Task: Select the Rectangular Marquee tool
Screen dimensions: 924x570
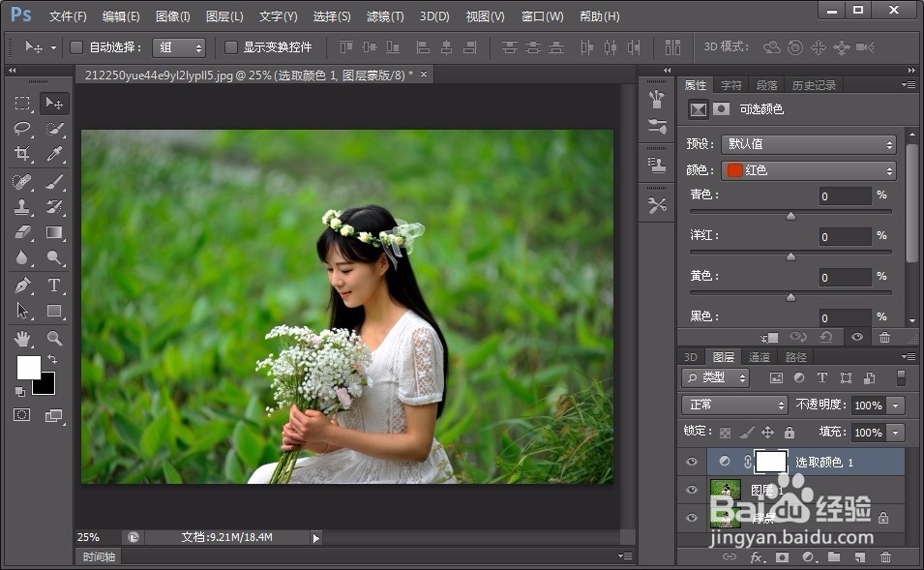Action: click(22, 104)
